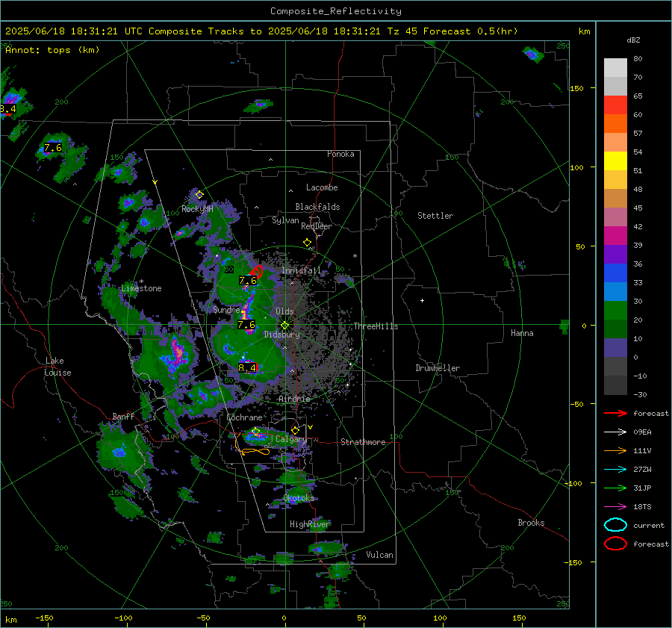This screenshot has width=672, height=628.
Task: Click the Strathmore town label
Action: point(363,442)
